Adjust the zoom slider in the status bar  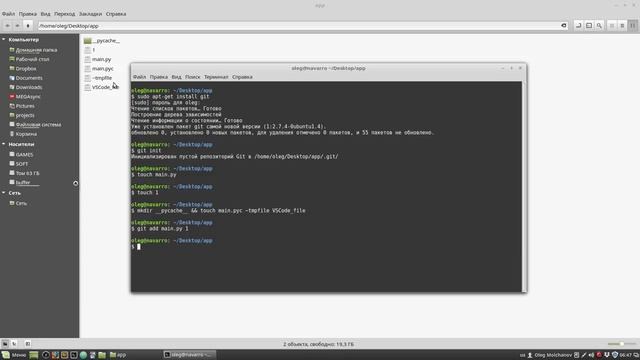(622, 344)
